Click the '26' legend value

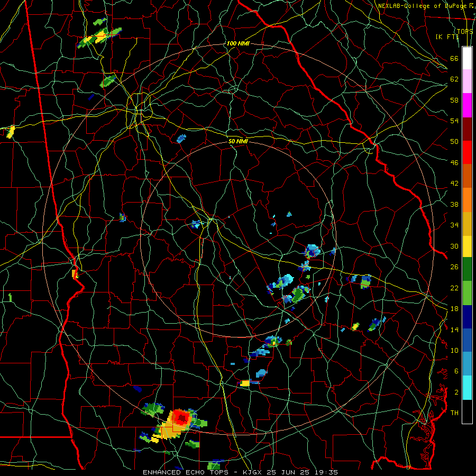coord(454,267)
